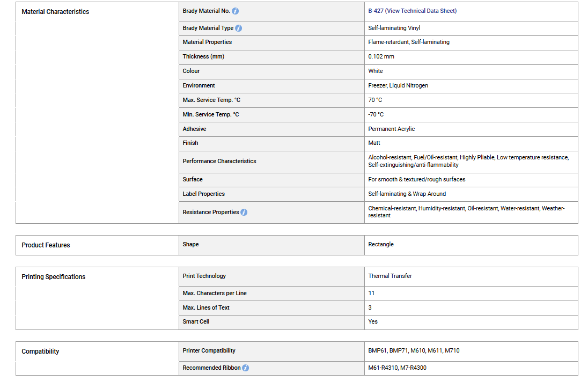
Task: Click the Max. Characters per Line label
Action: pyautogui.click(x=215, y=293)
